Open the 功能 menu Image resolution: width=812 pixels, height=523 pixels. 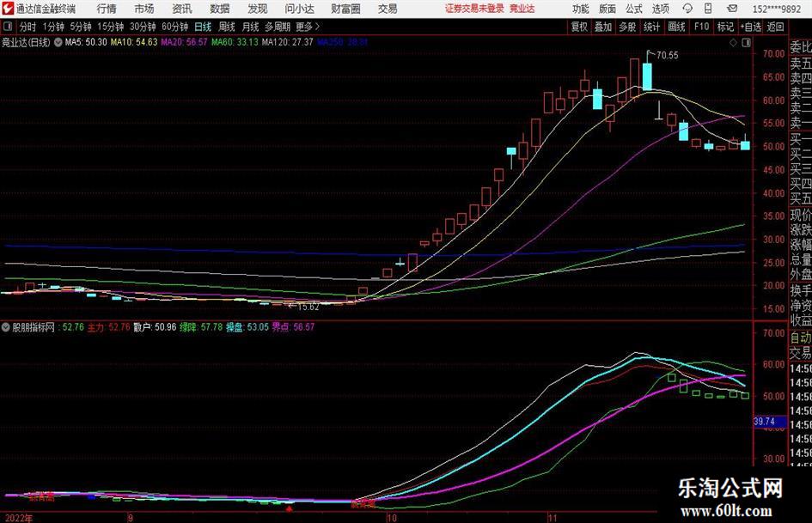pos(581,9)
